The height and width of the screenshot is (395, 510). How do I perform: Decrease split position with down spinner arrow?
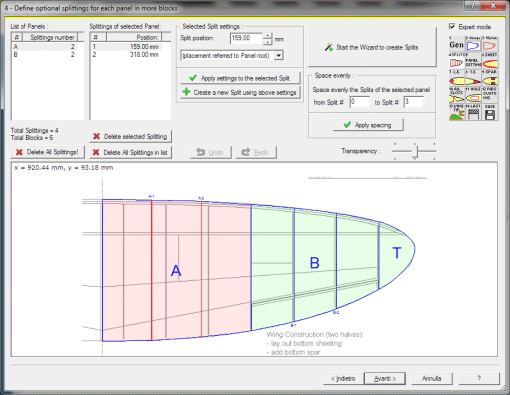tap(267, 42)
